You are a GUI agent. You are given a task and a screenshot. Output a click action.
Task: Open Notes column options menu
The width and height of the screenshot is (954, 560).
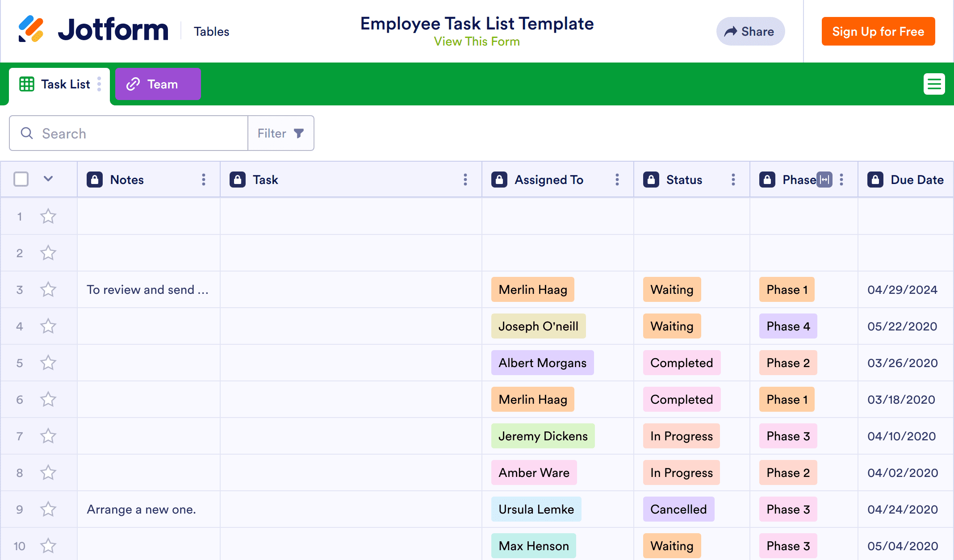click(204, 180)
